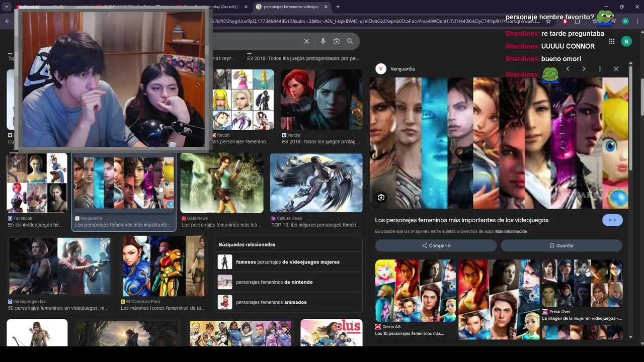Screen dimensions: 644x362
Task: Open the Reddit Mis personajes femeninos result
Action: pos(243,100)
